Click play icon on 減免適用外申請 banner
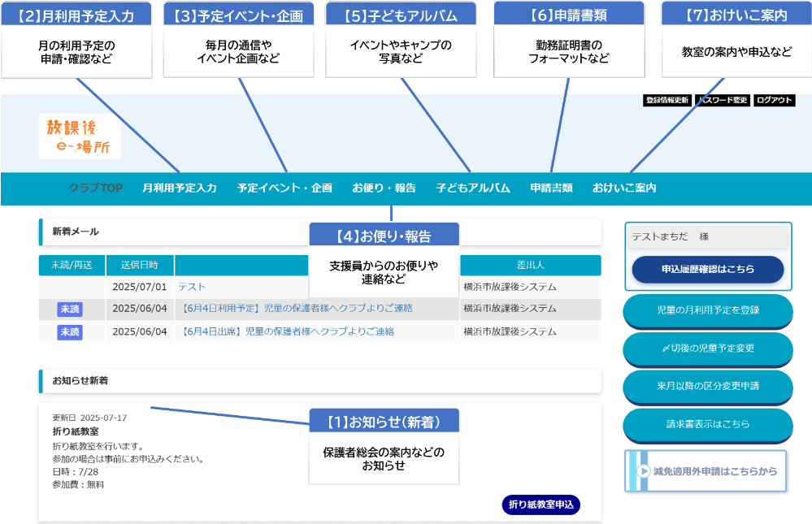812x524 pixels. coord(644,471)
